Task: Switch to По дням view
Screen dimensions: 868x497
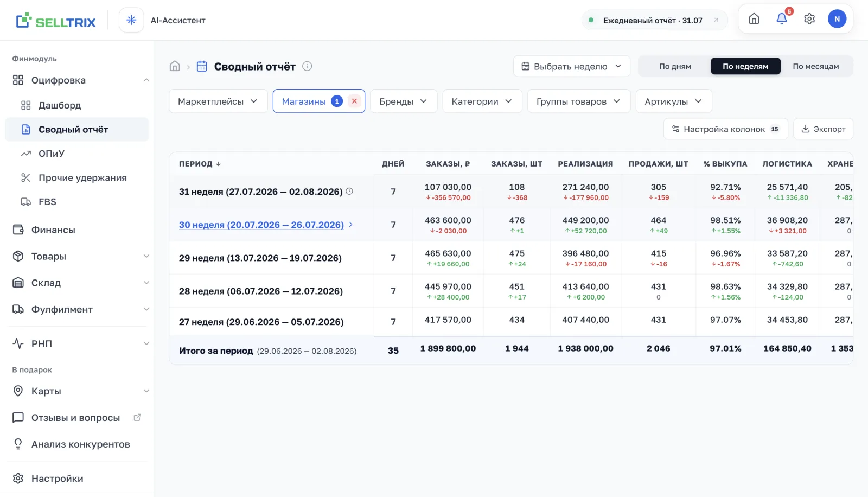Action: point(675,66)
